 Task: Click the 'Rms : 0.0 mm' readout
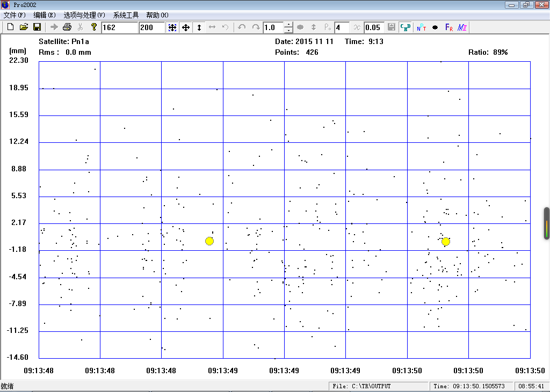click(65, 52)
